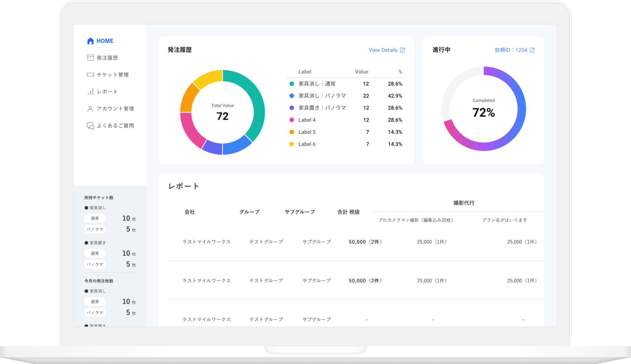
Task: Open the よくあるご質問 chat bubble icon
Action: pos(90,126)
